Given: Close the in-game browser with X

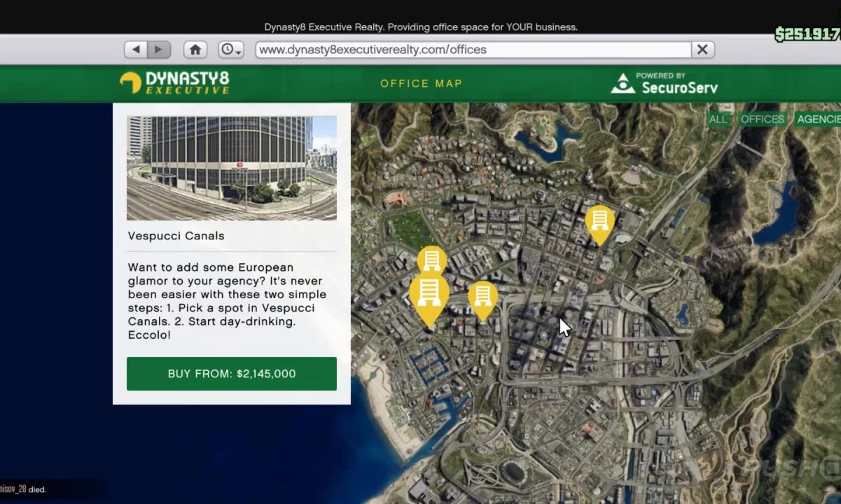Looking at the screenshot, I should (x=702, y=50).
